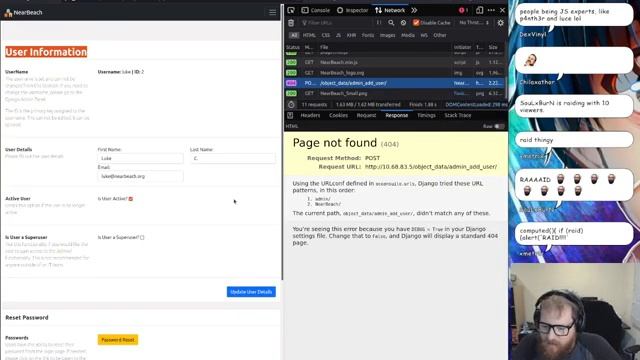Filter requests by XHR
This screenshot has width=640, height=360.
pos(351,36)
